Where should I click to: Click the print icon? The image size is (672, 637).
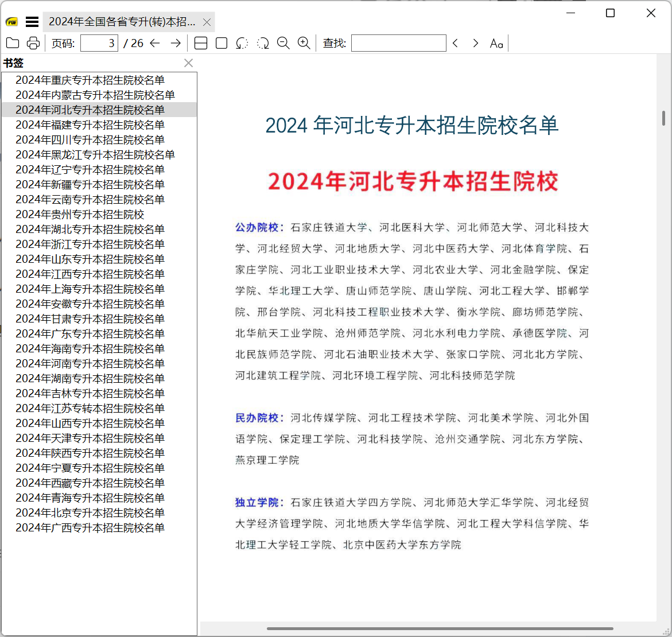[33, 42]
